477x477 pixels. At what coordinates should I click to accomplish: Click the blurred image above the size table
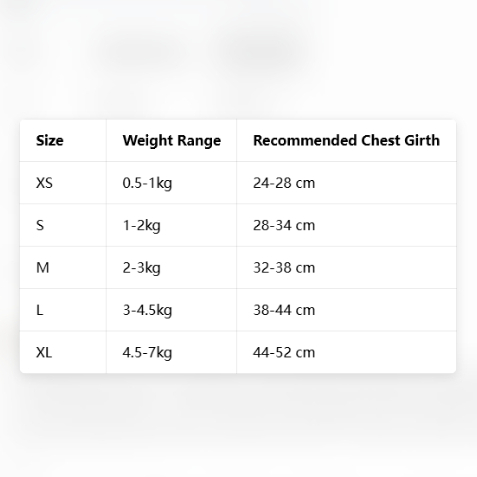click(x=238, y=57)
